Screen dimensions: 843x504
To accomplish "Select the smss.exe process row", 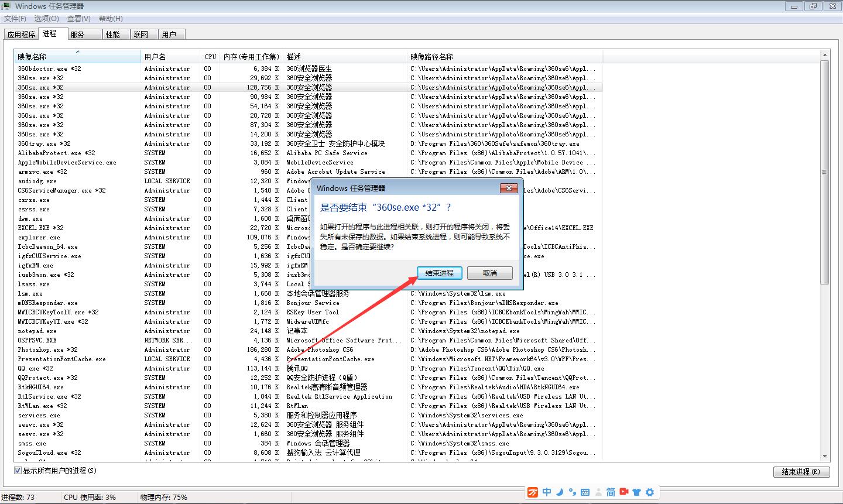I will pyautogui.click(x=309, y=443).
